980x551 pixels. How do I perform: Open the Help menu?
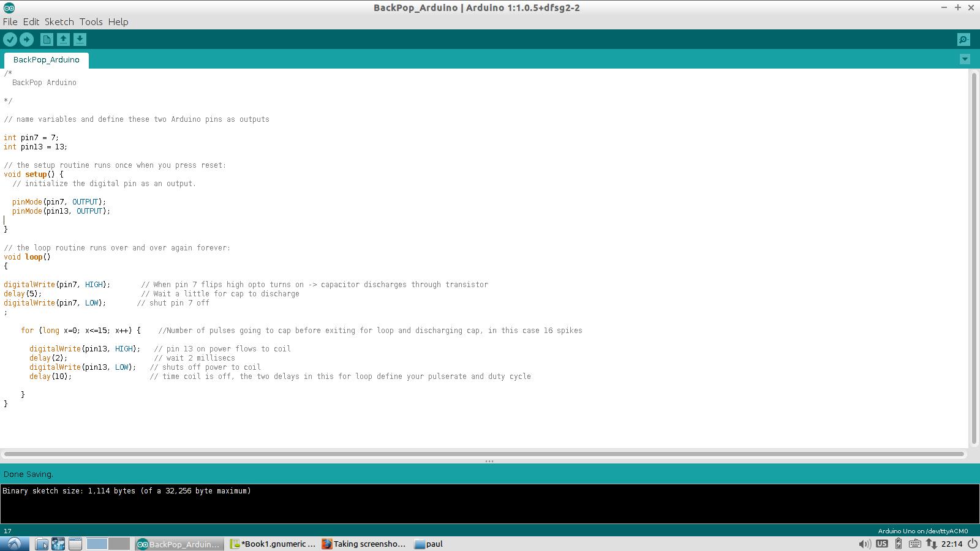point(118,22)
